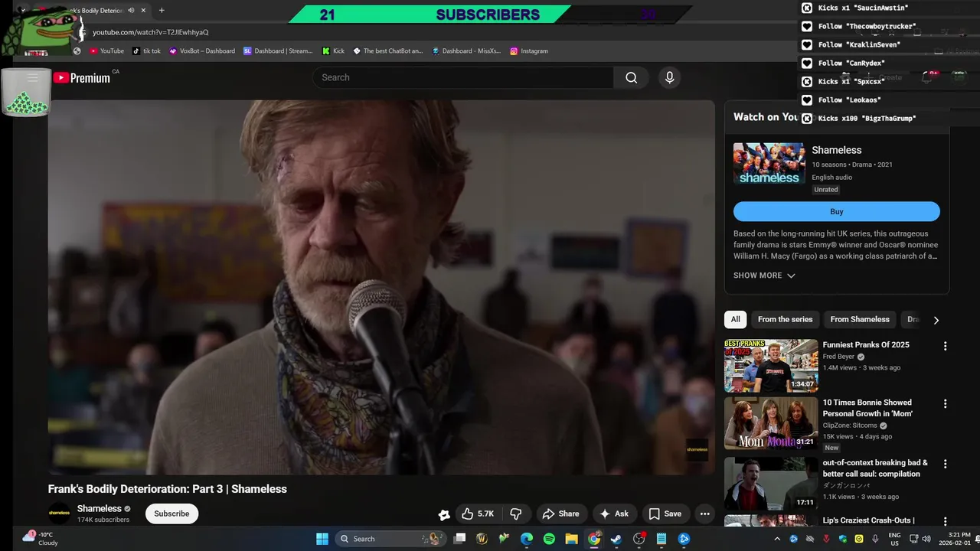980x551 pixels.
Task: Expand description with SHOW MORE
Action: pyautogui.click(x=764, y=275)
